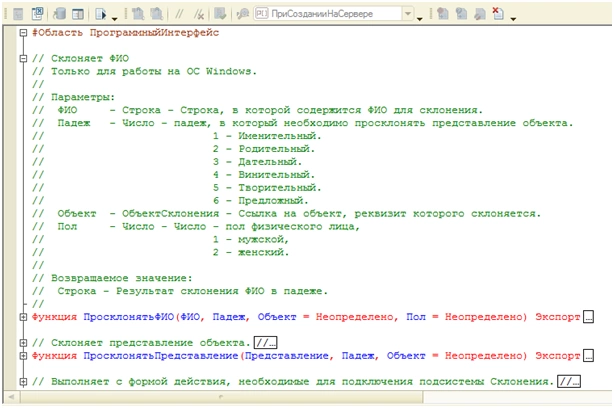
Task: Expand the ПросклонятьПредставление function
Action: [23, 356]
